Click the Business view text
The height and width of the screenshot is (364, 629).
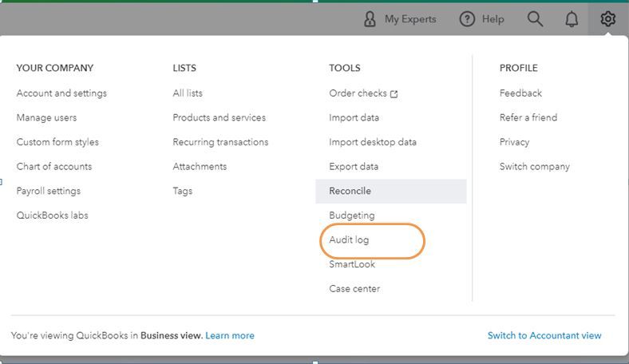(172, 335)
